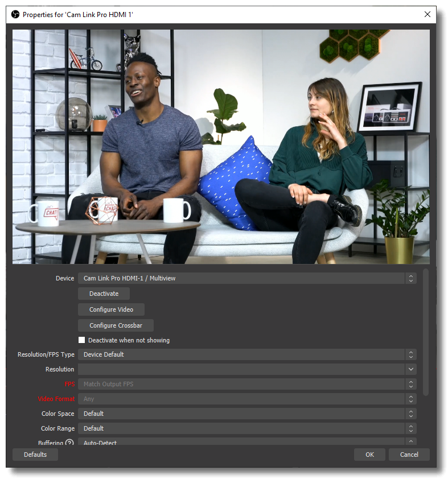Toggle 'Deactivate when not showing' checkbox
The width and height of the screenshot is (448, 479).
(82, 340)
